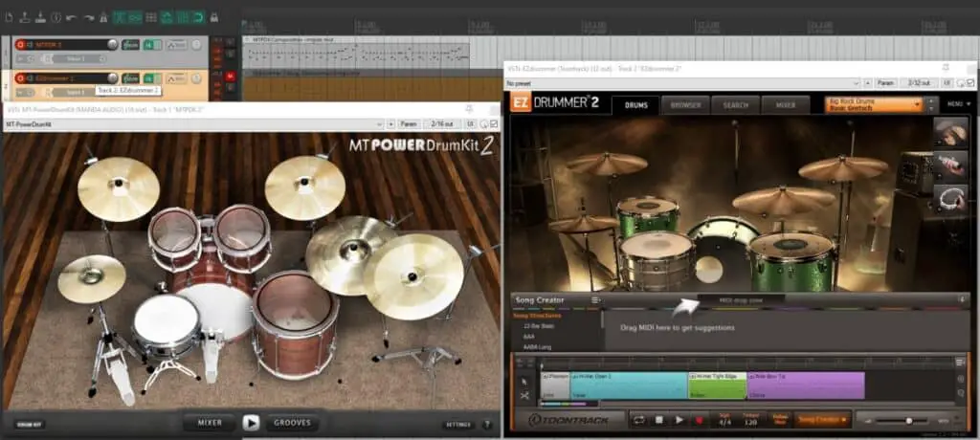
Task: Open EZdrummer No preset dropdown
Action: 857,82
